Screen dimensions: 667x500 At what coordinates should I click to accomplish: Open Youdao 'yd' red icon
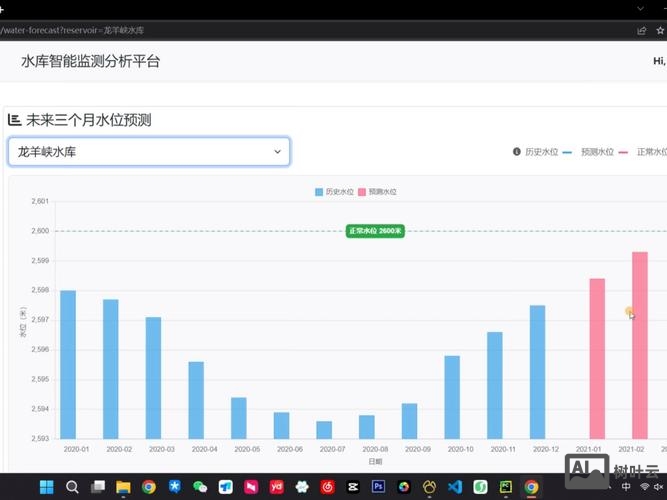276,486
